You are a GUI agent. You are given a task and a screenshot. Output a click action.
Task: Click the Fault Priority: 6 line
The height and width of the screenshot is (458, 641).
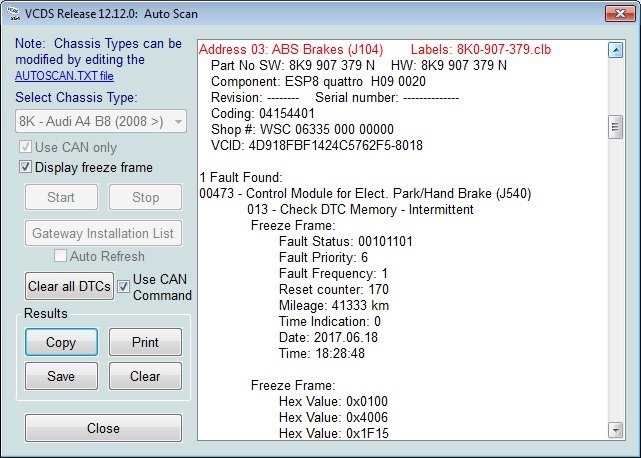click(x=323, y=257)
